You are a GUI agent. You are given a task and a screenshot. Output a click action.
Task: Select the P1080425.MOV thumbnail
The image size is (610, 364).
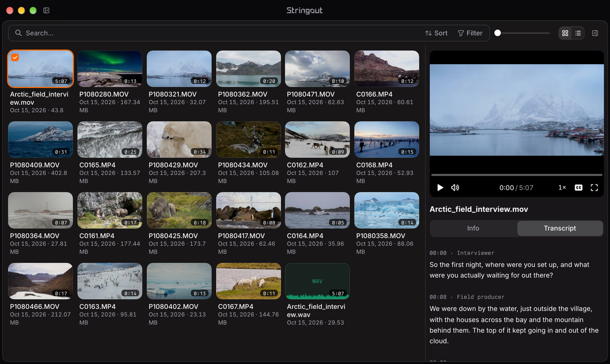click(179, 210)
